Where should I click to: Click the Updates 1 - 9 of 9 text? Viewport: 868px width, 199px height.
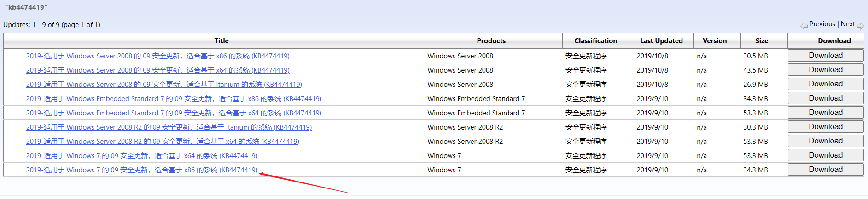[52, 25]
